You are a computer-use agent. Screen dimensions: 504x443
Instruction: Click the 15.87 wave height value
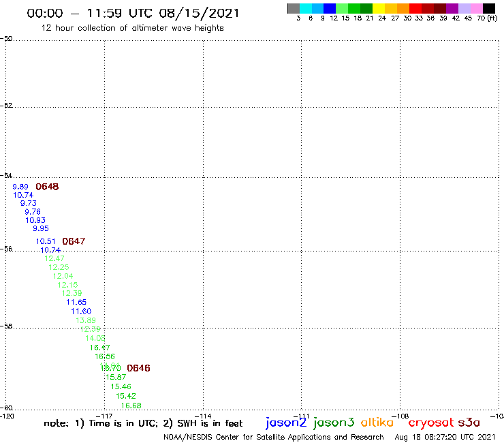coord(116,377)
